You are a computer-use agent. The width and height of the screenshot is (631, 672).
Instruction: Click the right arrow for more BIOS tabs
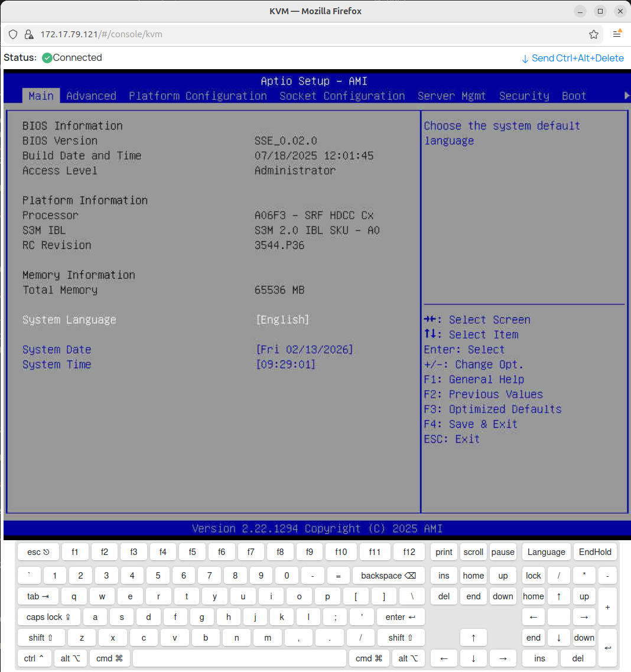626,96
